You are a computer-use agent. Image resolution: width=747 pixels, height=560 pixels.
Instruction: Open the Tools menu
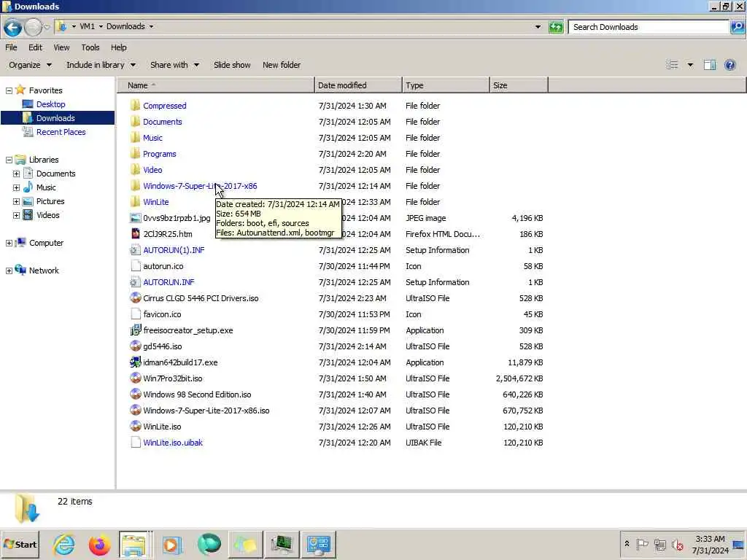coord(90,47)
